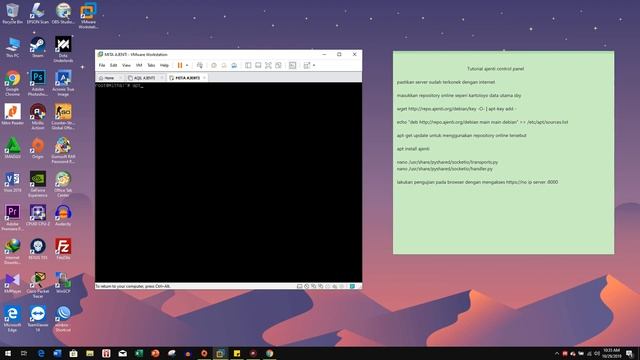The height and width of the screenshot is (360, 640).
Task: Open the VM menu in VMware Workstation
Action: (x=139, y=65)
